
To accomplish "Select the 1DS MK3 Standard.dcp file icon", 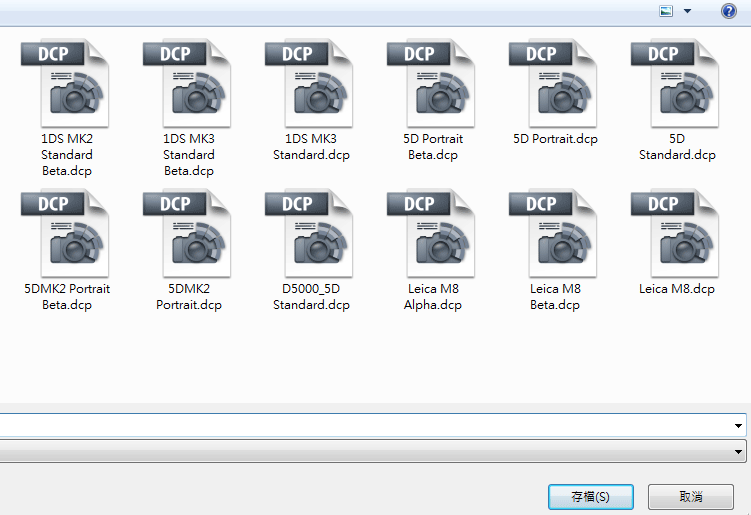I will (x=310, y=83).
